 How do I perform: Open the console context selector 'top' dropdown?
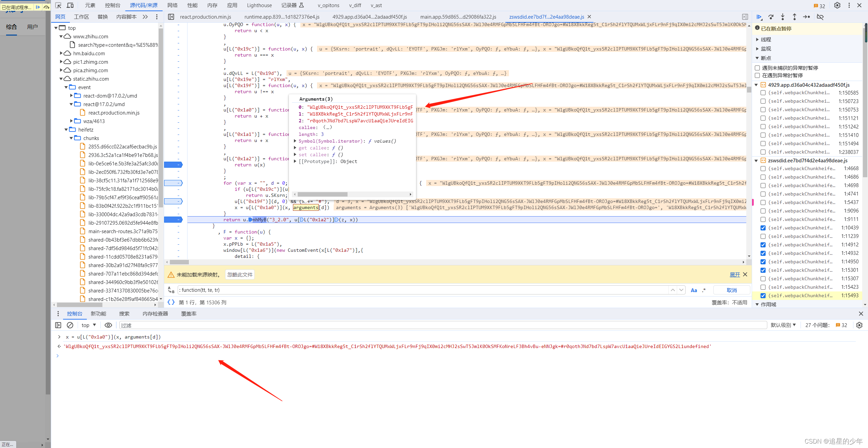[88, 325]
